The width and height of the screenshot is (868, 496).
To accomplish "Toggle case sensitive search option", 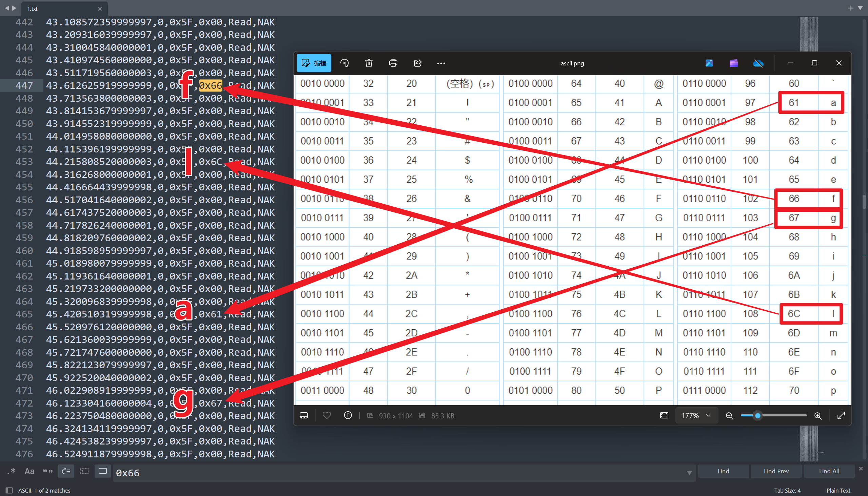I will coord(29,472).
